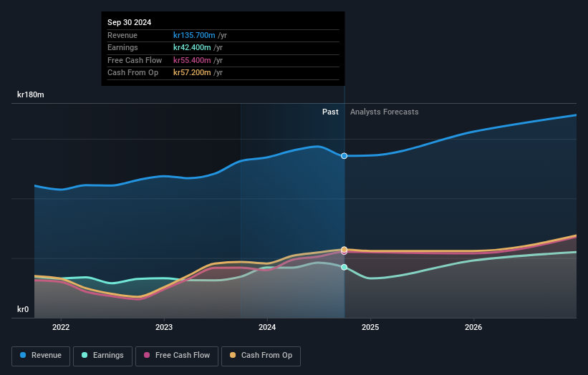This screenshot has height=375, width=588.
Task: Click the 2023 x-axis label
Action: click(164, 328)
